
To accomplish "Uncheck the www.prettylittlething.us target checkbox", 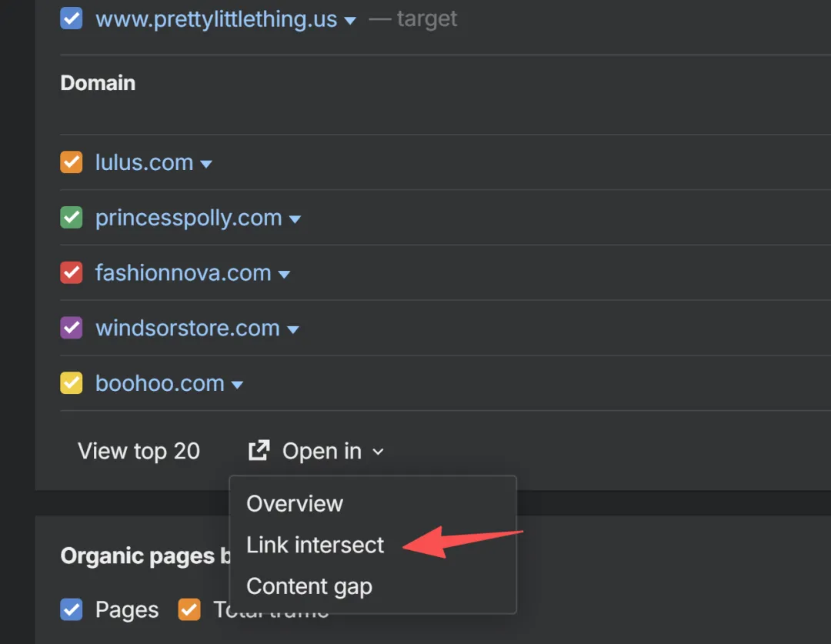I will (x=72, y=18).
